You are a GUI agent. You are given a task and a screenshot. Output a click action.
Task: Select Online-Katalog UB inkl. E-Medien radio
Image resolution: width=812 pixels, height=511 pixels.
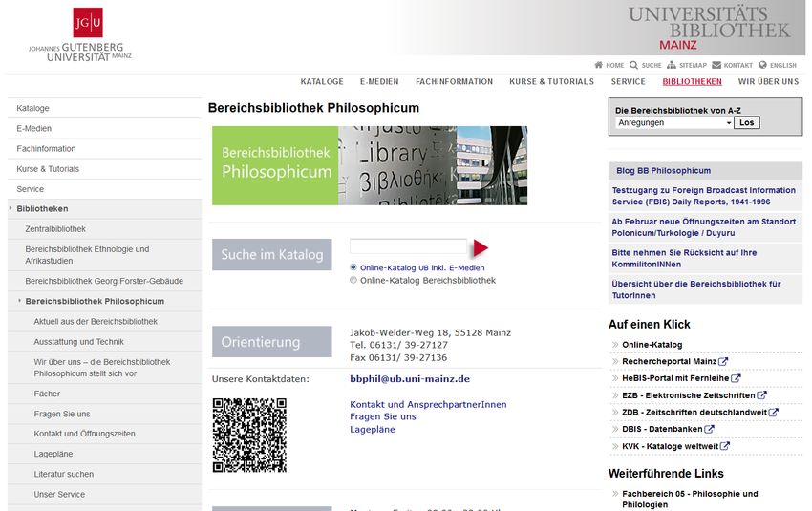point(353,267)
